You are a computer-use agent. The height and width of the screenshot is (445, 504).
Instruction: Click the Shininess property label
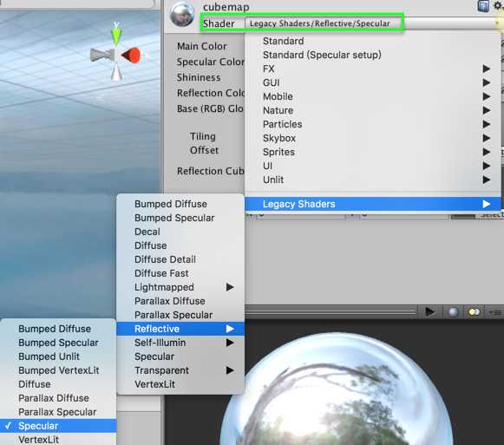coord(199,77)
